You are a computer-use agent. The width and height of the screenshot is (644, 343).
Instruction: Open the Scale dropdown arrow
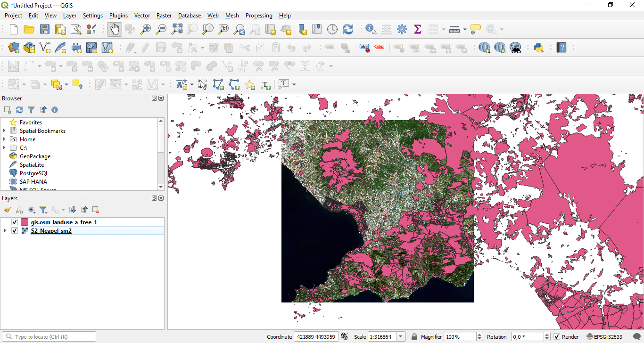coord(401,337)
